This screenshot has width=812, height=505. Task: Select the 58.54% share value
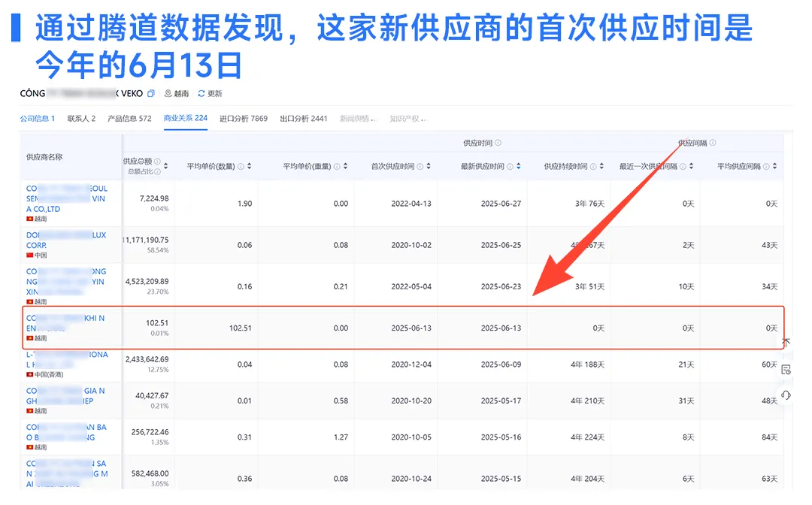coord(158,250)
